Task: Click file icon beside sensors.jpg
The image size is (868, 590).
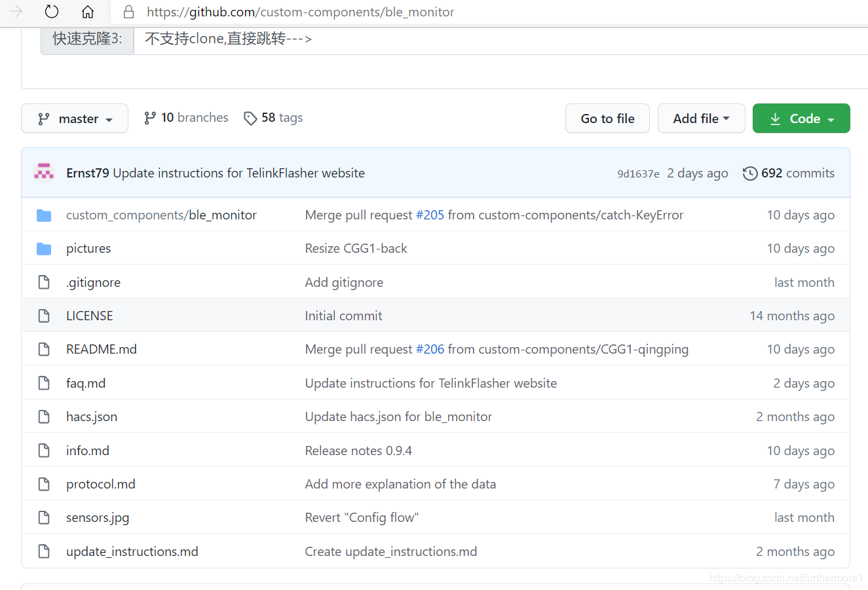Action: 44,517
